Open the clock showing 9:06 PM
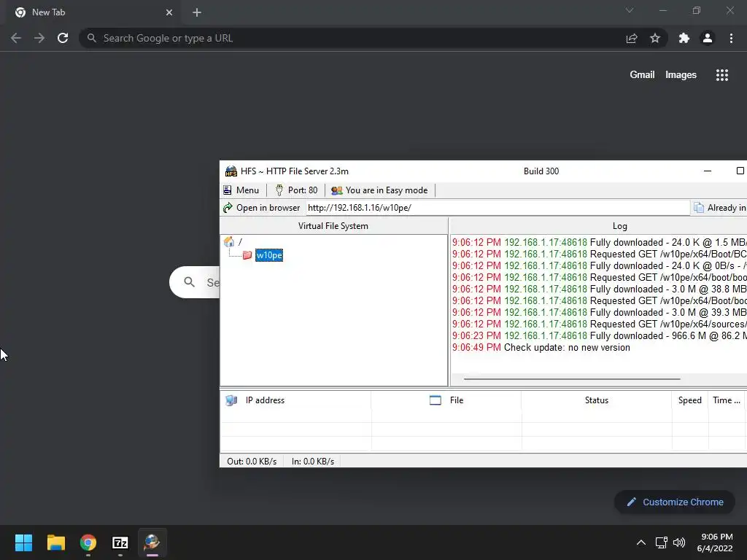 coord(716,542)
